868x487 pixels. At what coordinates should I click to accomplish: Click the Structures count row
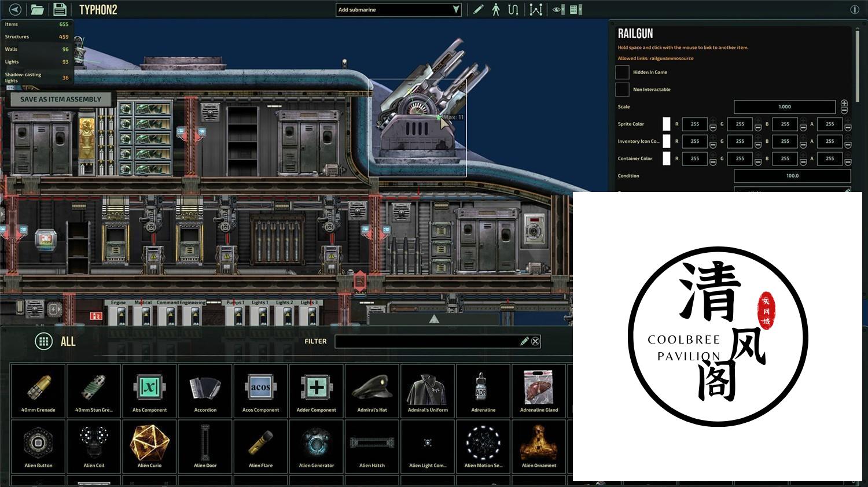[37, 36]
